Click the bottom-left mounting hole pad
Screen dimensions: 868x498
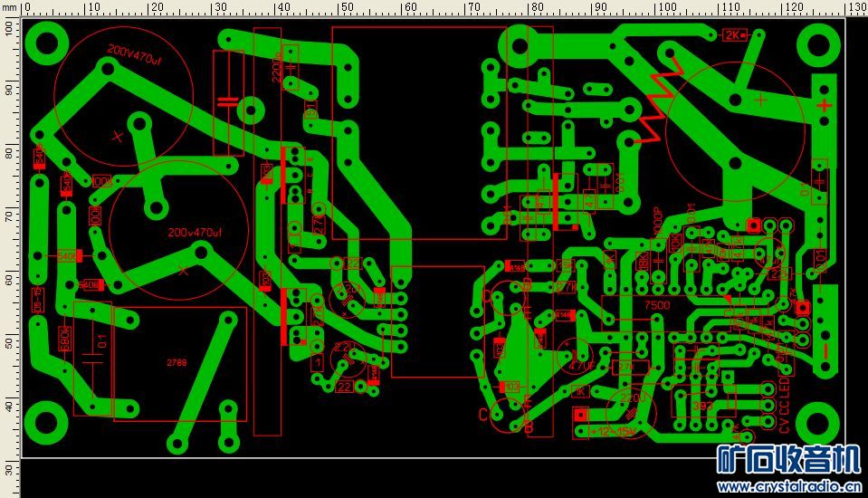(x=46, y=423)
